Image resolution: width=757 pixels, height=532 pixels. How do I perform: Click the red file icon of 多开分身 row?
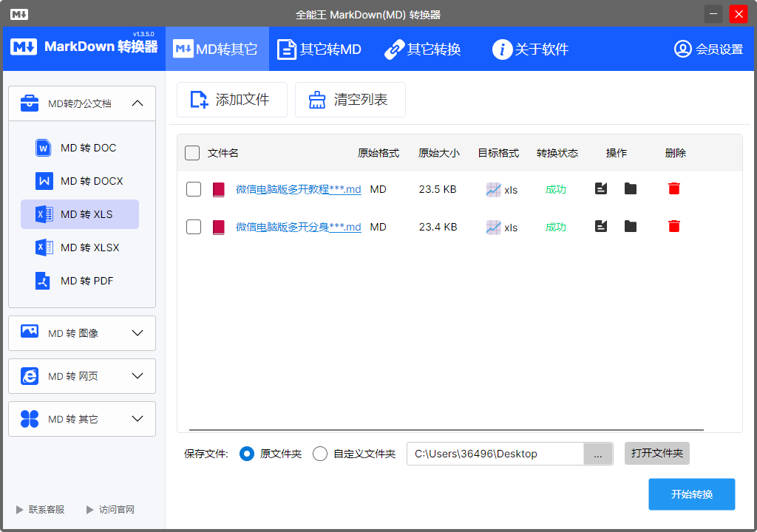coord(219,227)
